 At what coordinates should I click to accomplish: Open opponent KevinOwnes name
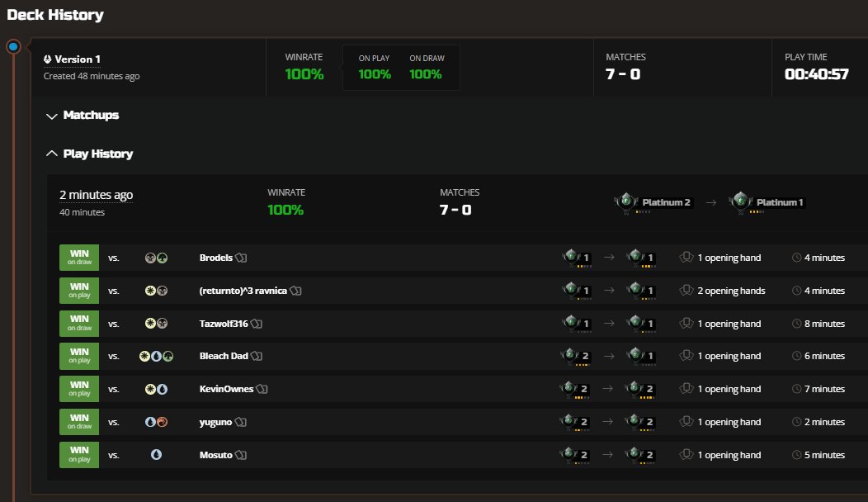(x=226, y=389)
